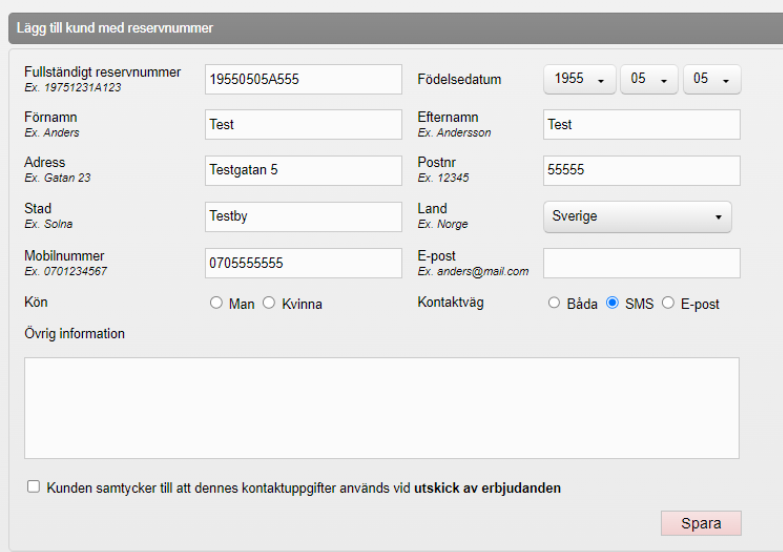Select SMS contact method

[x=613, y=303]
